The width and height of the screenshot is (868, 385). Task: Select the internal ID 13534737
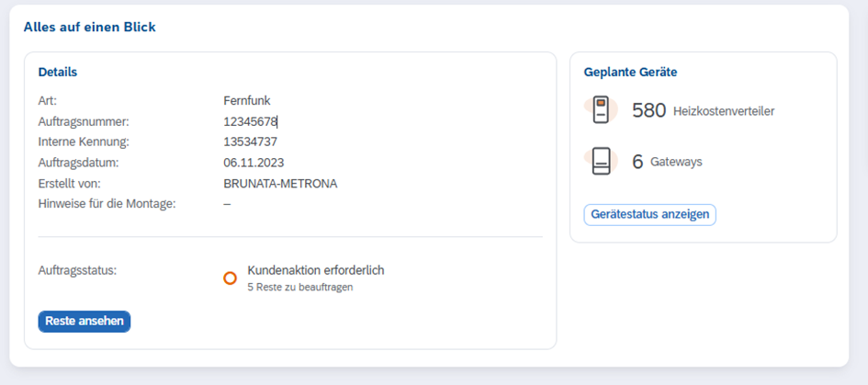250,142
